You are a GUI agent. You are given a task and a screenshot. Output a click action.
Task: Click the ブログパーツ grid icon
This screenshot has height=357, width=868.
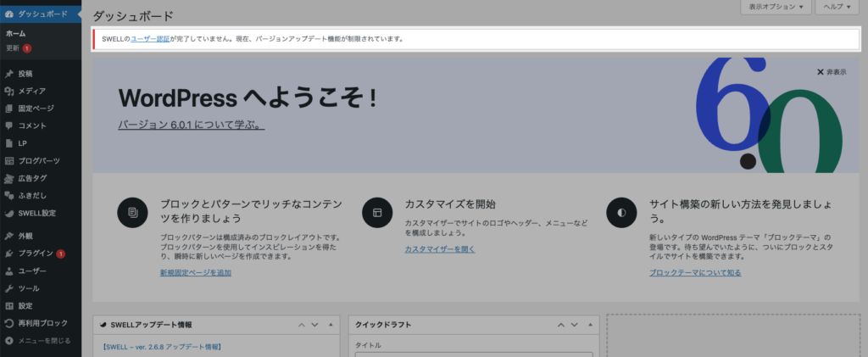(8, 161)
